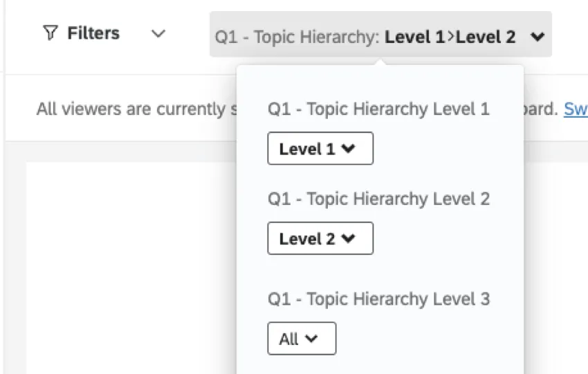The height and width of the screenshot is (374, 588).
Task: Click the caret on the Topic Hierarchy pill
Action: [x=538, y=37]
